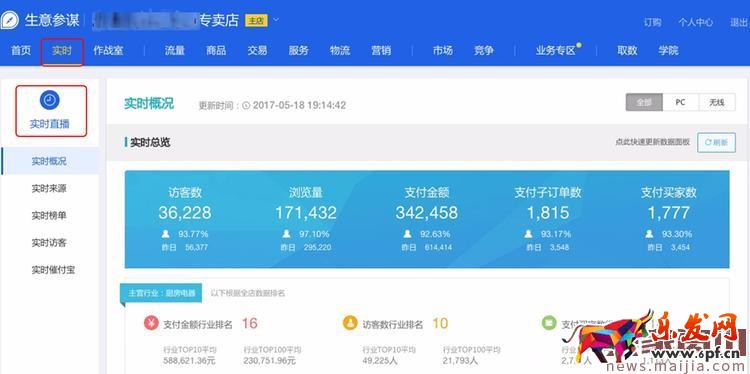Click the 主店 badge

pyautogui.click(x=256, y=21)
